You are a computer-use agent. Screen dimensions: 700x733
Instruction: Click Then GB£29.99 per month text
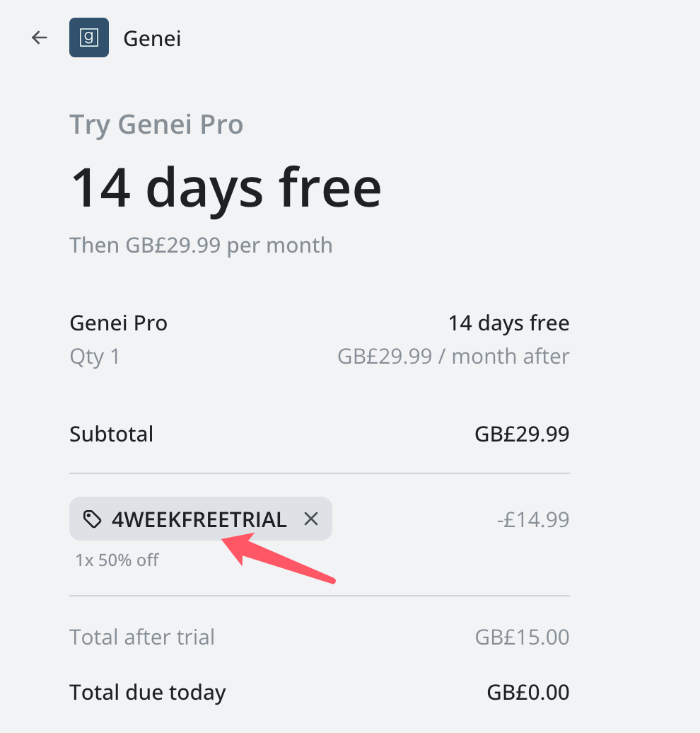(201, 246)
